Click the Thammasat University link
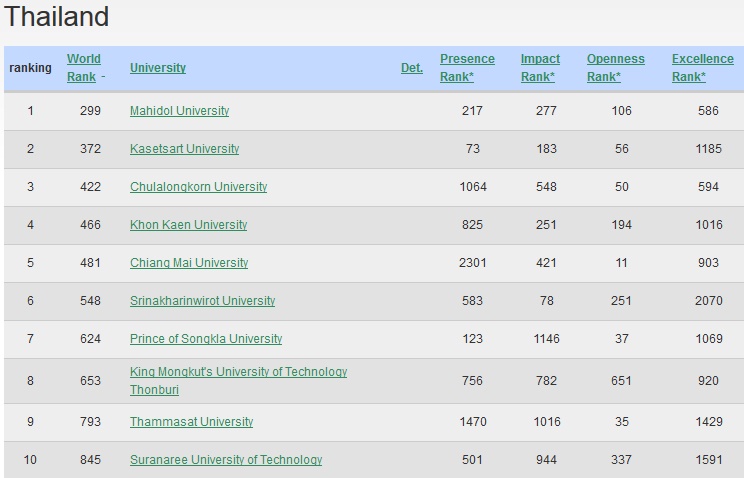Viewport: 744px width, 478px height. (x=191, y=422)
